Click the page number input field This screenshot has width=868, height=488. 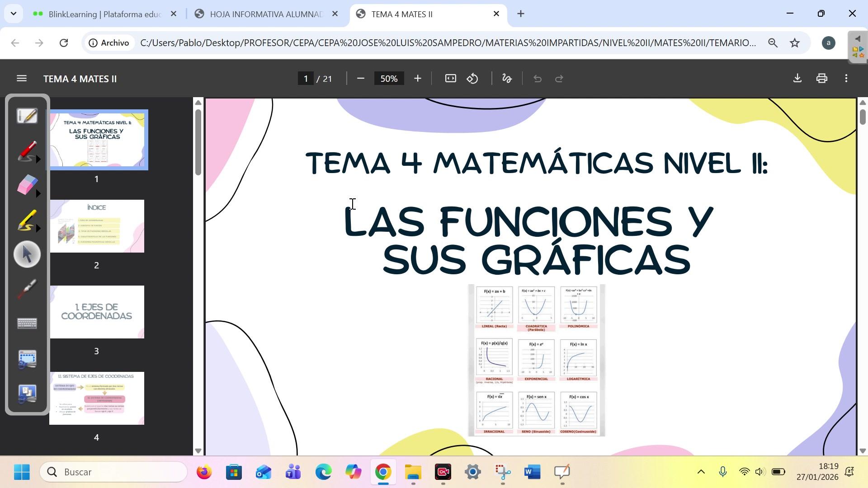point(306,79)
